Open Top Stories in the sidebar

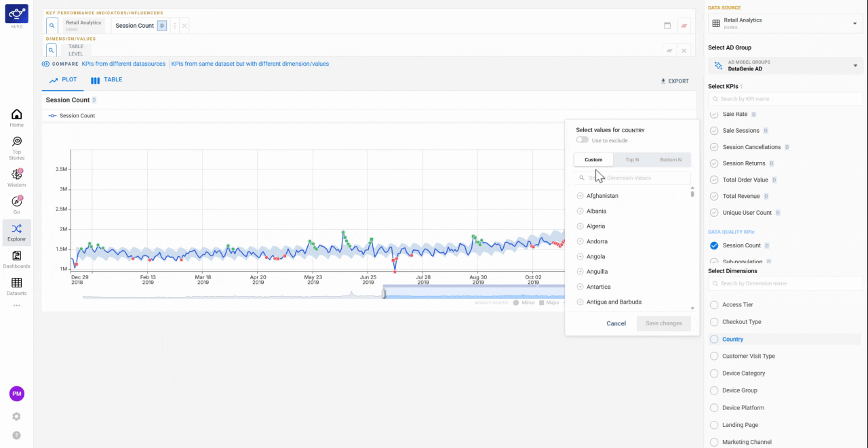[16, 148]
